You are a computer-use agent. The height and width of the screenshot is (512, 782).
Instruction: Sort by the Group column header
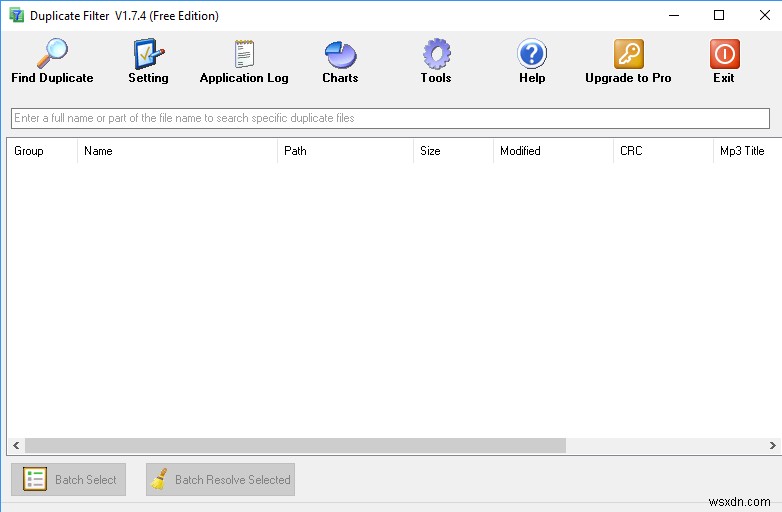(x=42, y=151)
